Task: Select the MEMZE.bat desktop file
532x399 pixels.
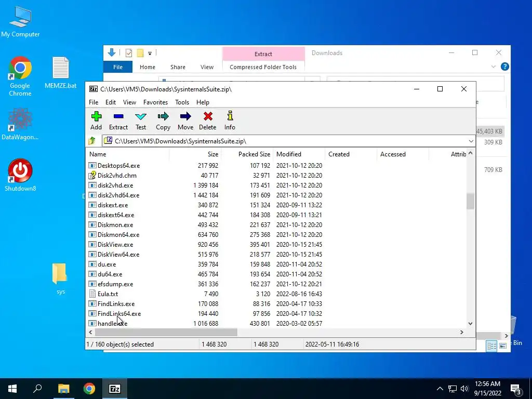Action: (x=61, y=73)
